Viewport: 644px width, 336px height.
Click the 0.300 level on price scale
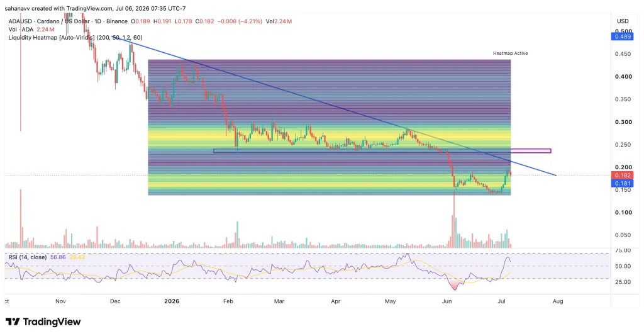[x=623, y=122]
